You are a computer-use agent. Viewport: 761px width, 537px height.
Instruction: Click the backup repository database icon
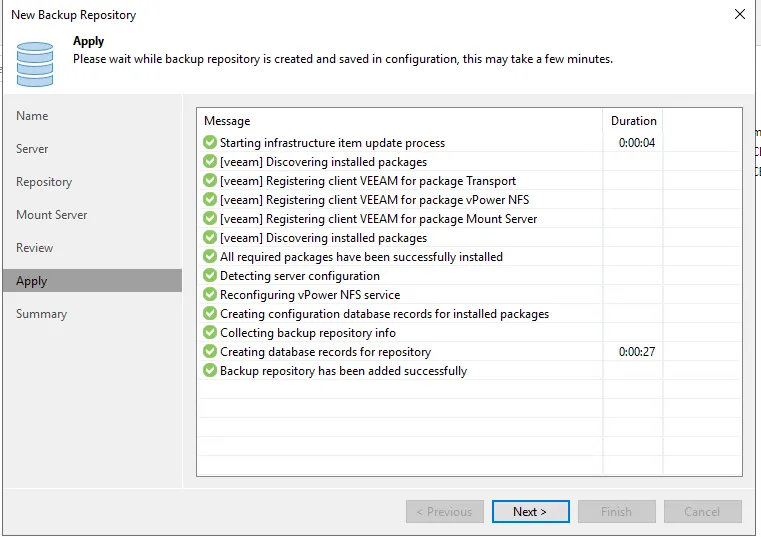point(34,63)
